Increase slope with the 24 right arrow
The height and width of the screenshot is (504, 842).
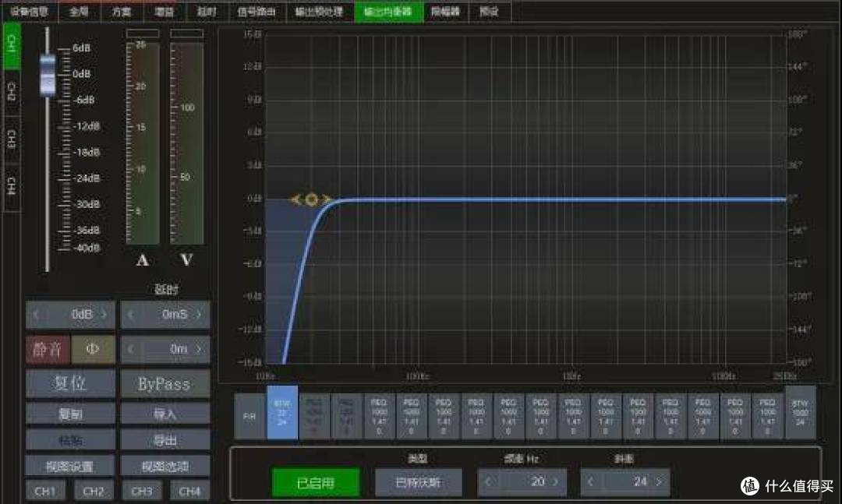click(x=659, y=482)
